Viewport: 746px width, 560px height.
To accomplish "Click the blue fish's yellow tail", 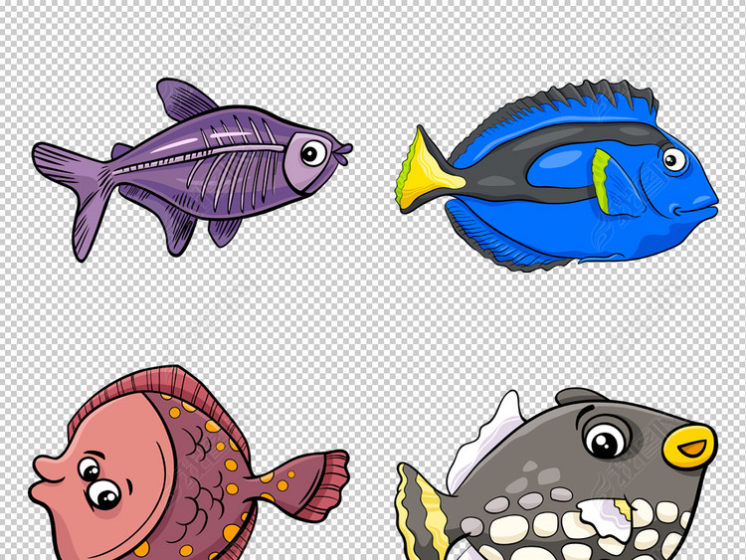I will tap(426, 172).
